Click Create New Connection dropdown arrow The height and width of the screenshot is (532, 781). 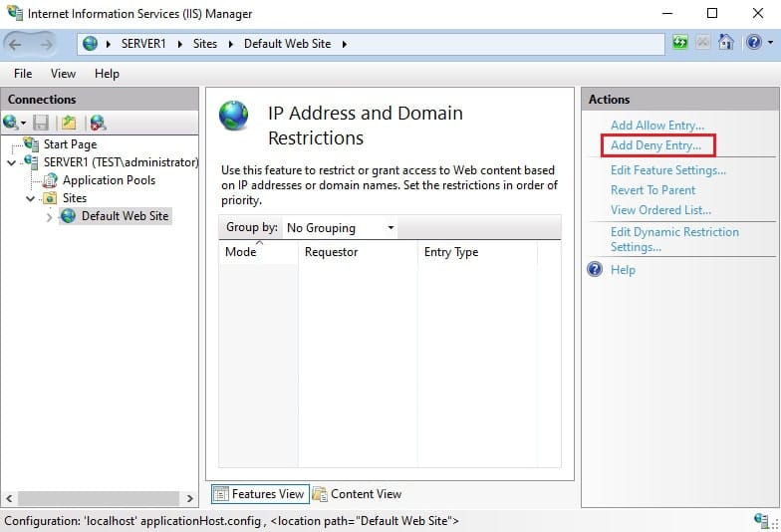(24, 124)
